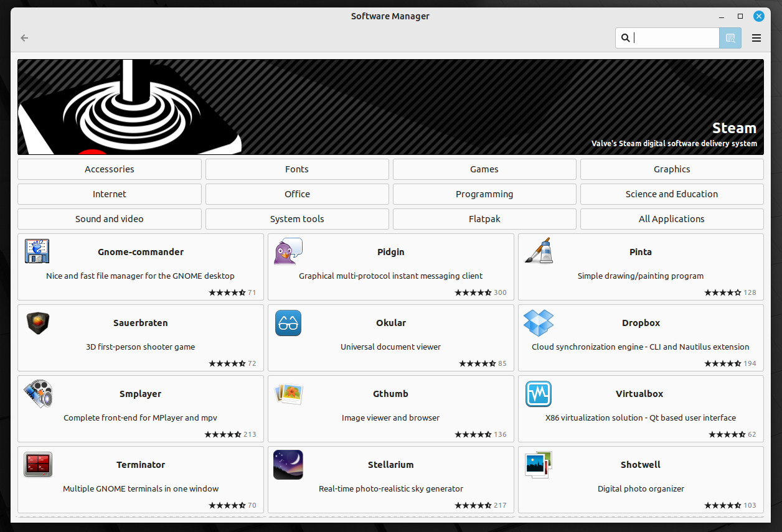Click "Image viewer and browser" description
This screenshot has height=532, width=782.
click(x=391, y=418)
